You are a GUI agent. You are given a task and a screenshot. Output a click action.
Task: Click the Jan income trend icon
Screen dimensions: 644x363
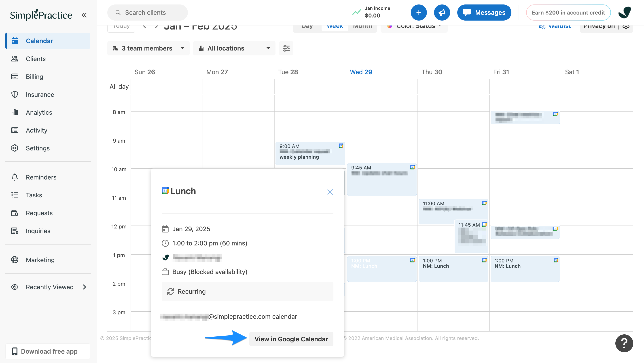tap(356, 12)
